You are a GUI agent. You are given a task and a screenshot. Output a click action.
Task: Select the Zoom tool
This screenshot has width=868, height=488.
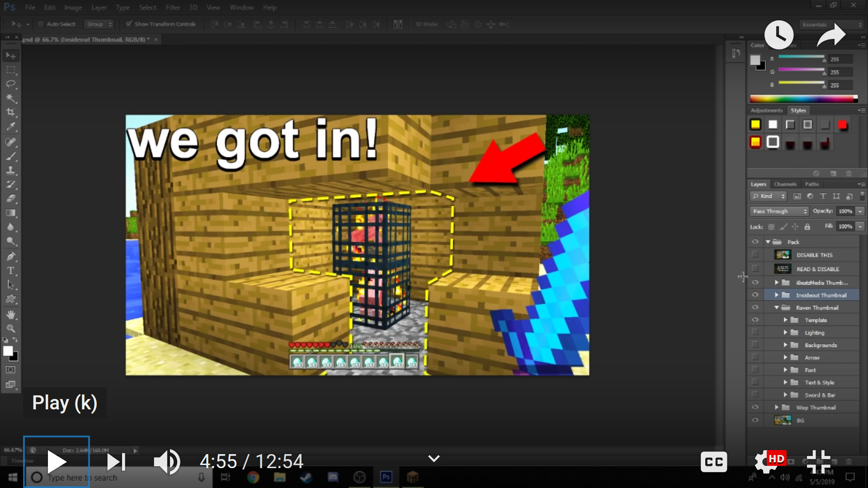(11, 328)
